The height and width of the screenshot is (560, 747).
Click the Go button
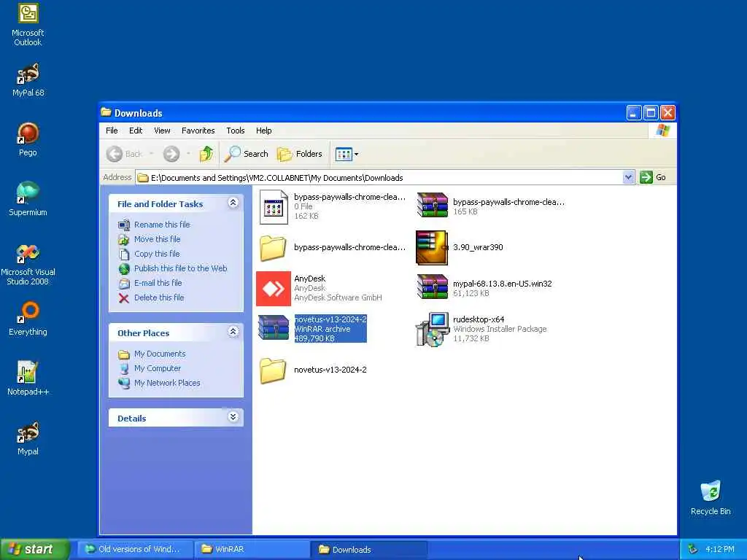point(653,177)
